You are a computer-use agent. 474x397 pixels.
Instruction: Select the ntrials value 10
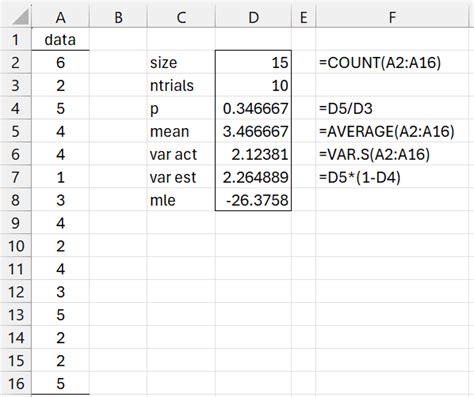point(253,85)
